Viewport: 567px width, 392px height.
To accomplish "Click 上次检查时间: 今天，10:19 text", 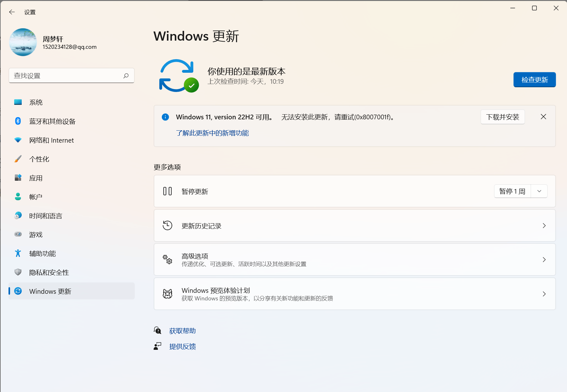I will click(246, 82).
